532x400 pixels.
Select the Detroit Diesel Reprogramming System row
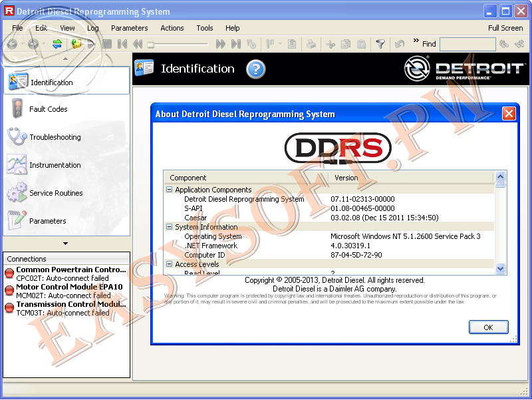(x=329, y=199)
